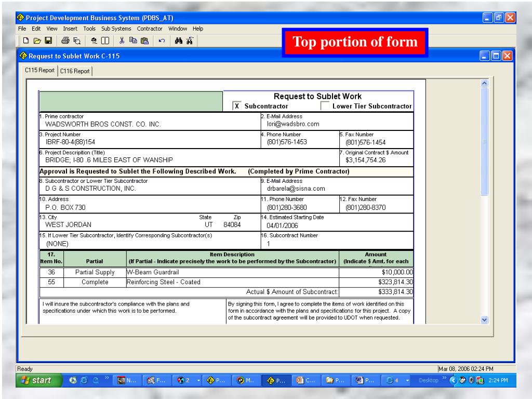This screenshot has width=532, height=399.
Task: Click the Internet Explorer quick launch icon
Action: tap(84, 380)
